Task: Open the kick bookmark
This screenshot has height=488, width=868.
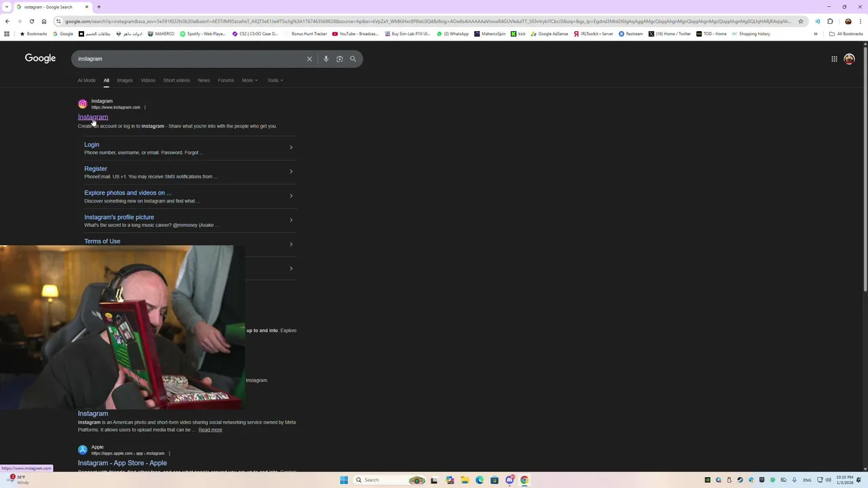Action: click(x=518, y=34)
